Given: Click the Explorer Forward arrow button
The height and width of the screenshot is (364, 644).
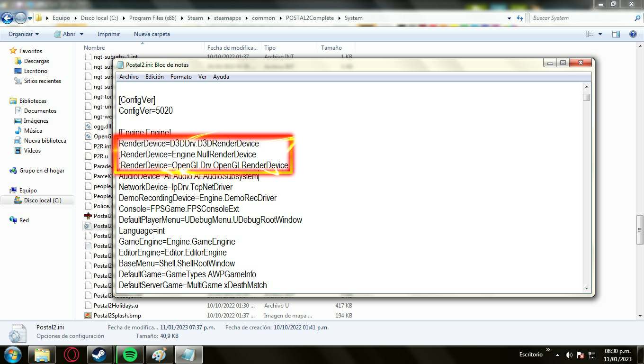Looking at the screenshot, I should 20,18.
